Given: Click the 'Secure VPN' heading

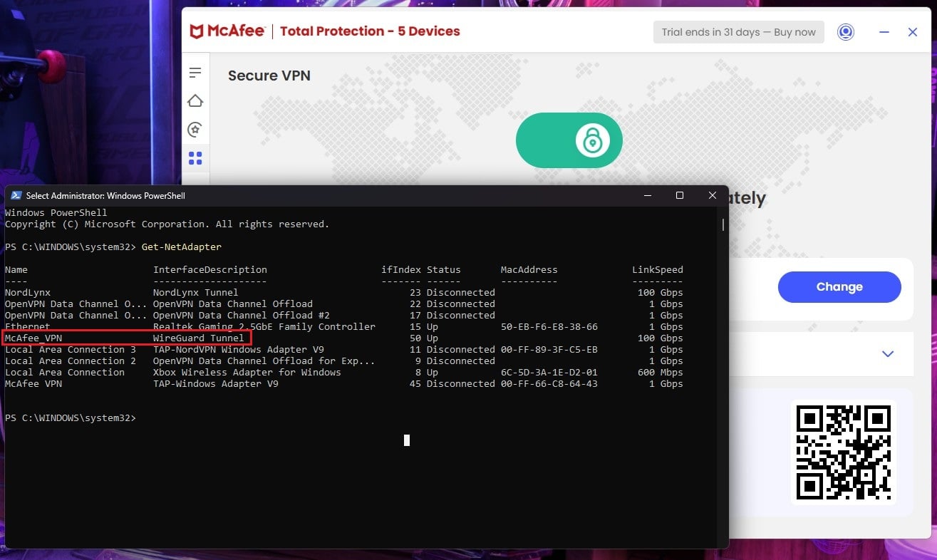Looking at the screenshot, I should tap(269, 76).
